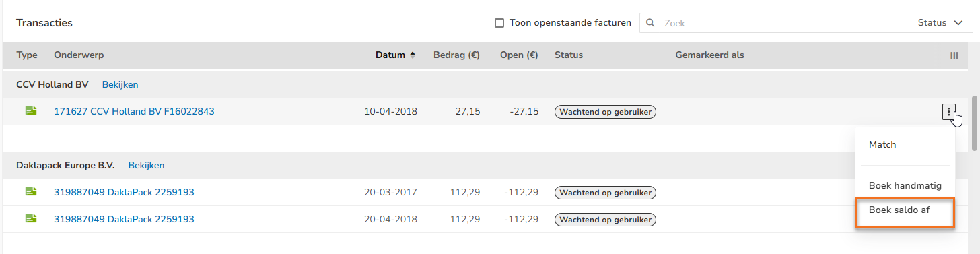Sort by the Datum column header

click(390, 55)
